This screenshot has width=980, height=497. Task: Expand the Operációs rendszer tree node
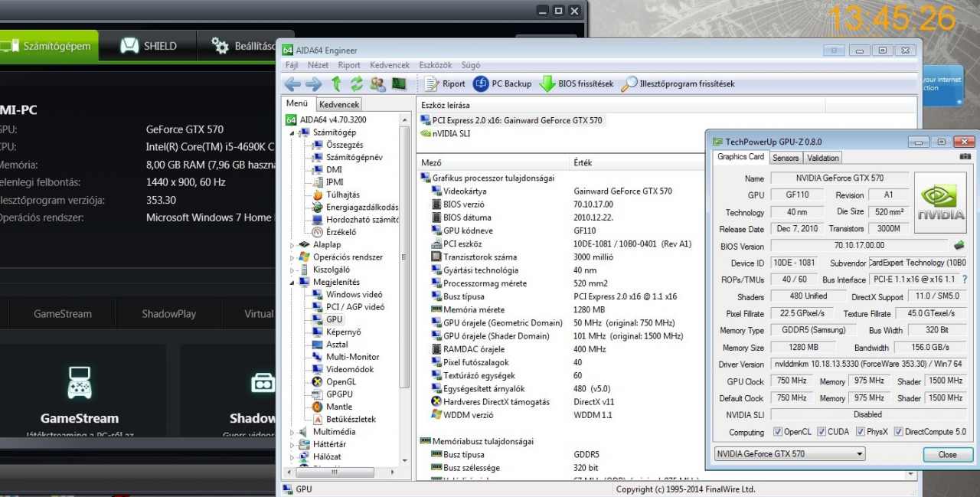292,257
